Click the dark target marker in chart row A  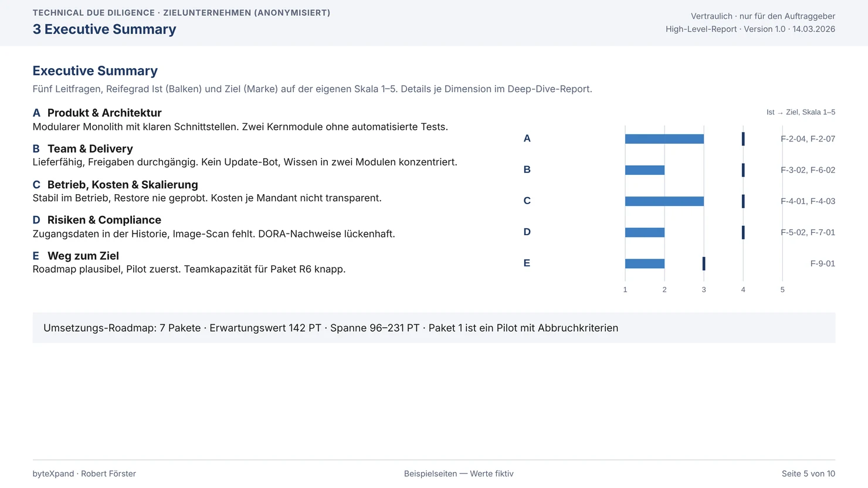[743, 139]
